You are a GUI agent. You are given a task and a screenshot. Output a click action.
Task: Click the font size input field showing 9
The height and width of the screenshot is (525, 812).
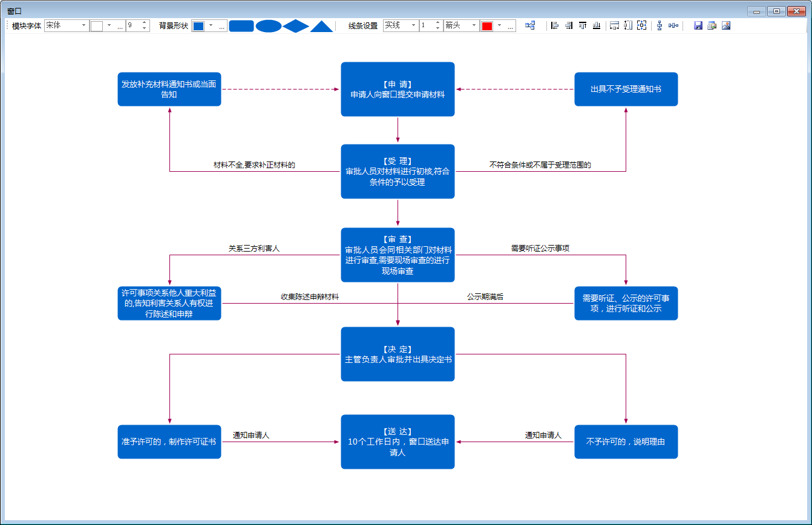(x=133, y=25)
